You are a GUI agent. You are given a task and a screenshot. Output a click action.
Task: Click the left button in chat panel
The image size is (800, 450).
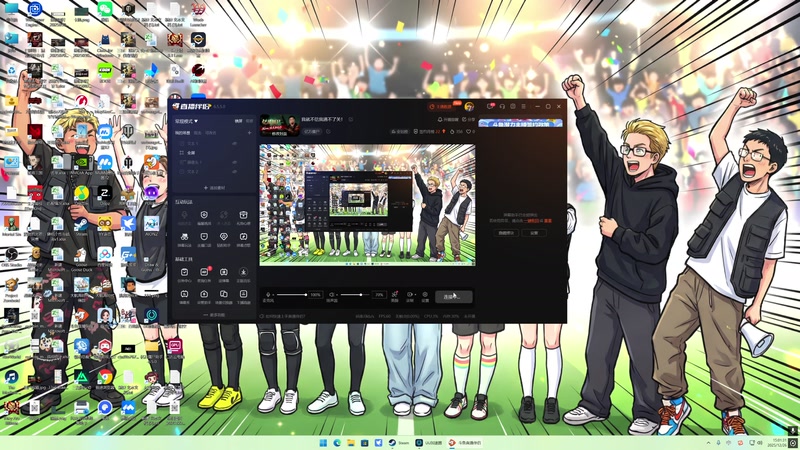(506, 233)
